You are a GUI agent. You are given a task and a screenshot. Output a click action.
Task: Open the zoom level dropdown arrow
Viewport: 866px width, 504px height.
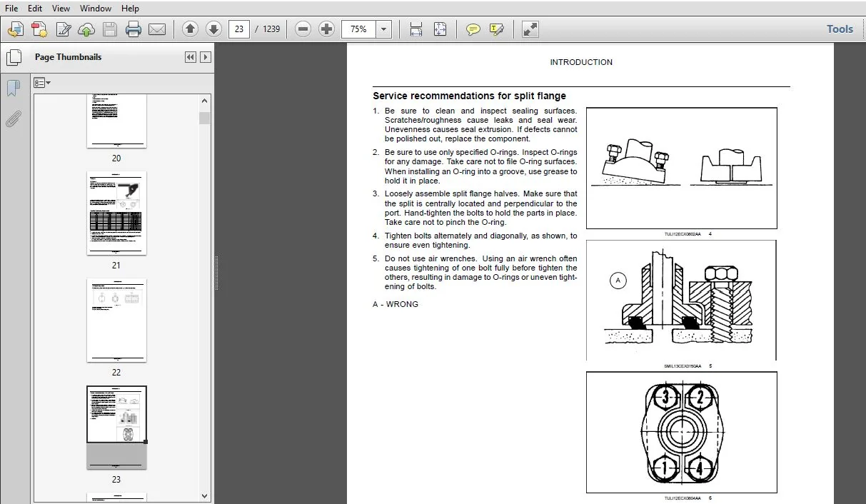pyautogui.click(x=385, y=29)
